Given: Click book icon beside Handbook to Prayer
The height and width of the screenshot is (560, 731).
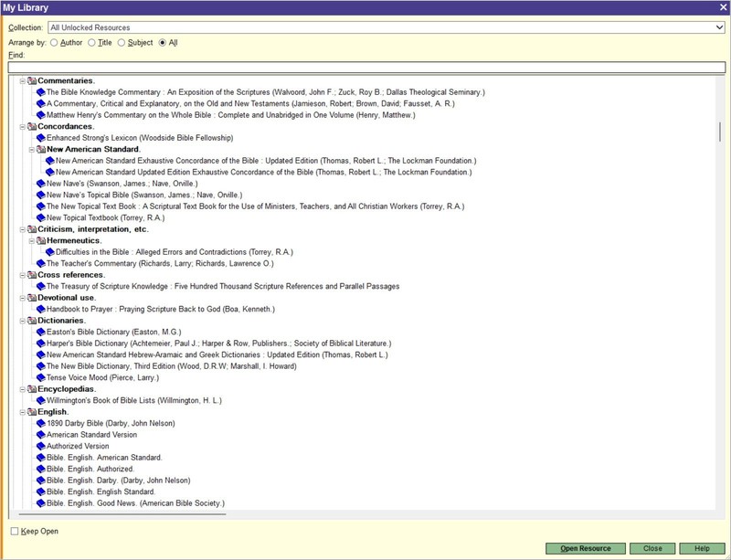Looking at the screenshot, I should click(41, 309).
